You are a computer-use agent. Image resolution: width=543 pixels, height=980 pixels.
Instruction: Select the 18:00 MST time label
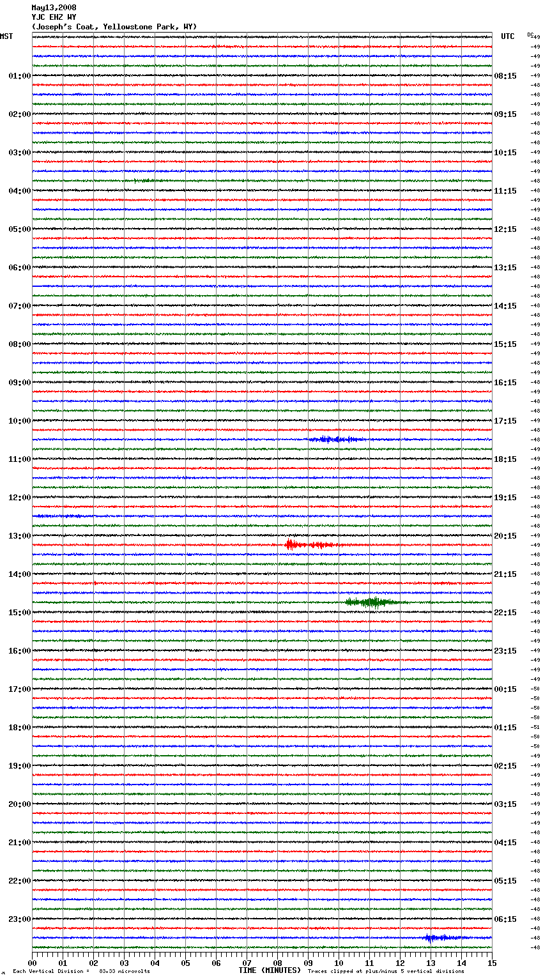pos(20,728)
